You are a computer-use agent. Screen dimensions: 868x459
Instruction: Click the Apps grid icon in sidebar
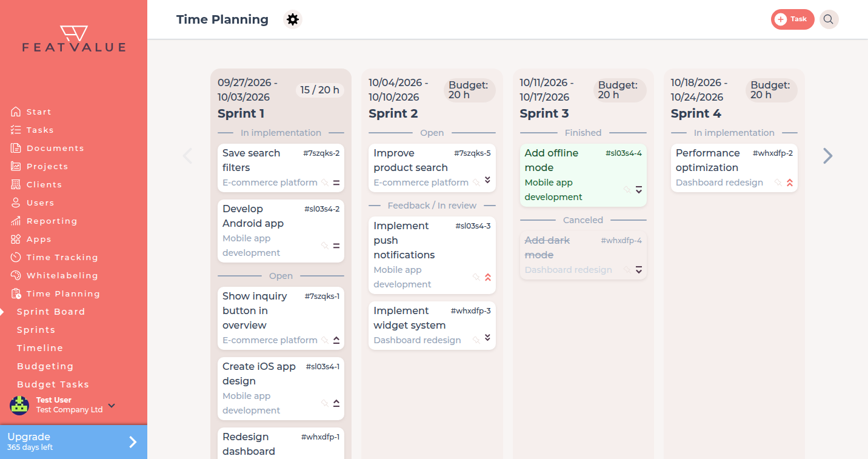(x=16, y=239)
